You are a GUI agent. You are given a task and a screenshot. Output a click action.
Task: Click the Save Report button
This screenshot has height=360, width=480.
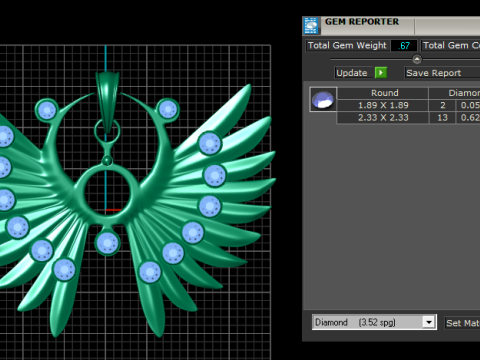pyautogui.click(x=442, y=73)
